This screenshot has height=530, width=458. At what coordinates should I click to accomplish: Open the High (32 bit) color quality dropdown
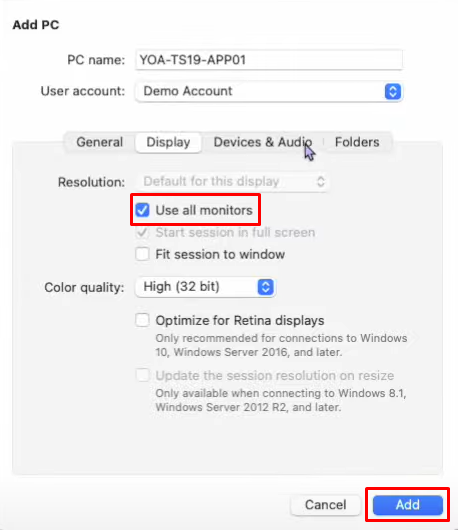point(206,287)
